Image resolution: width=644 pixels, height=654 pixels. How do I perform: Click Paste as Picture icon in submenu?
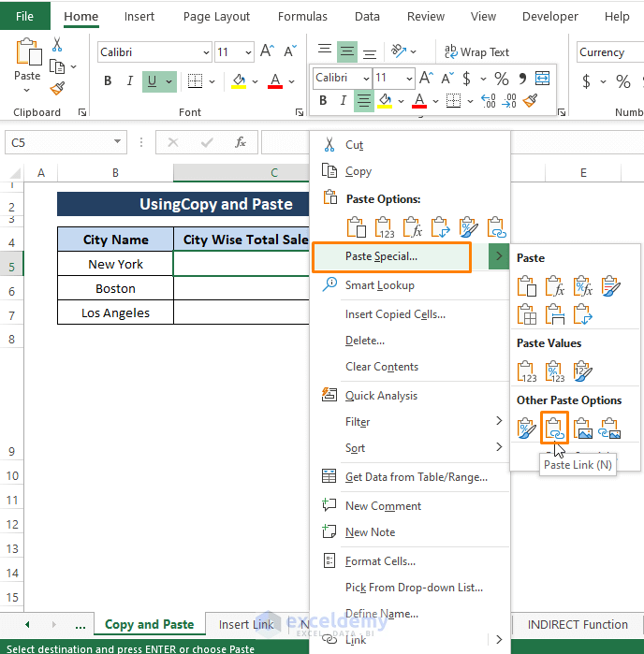(x=583, y=429)
